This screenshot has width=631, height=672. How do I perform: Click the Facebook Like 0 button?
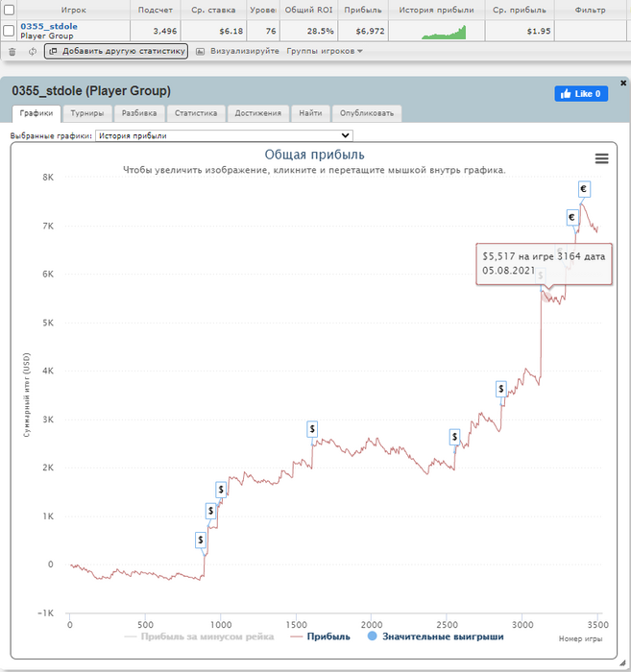pos(581,94)
